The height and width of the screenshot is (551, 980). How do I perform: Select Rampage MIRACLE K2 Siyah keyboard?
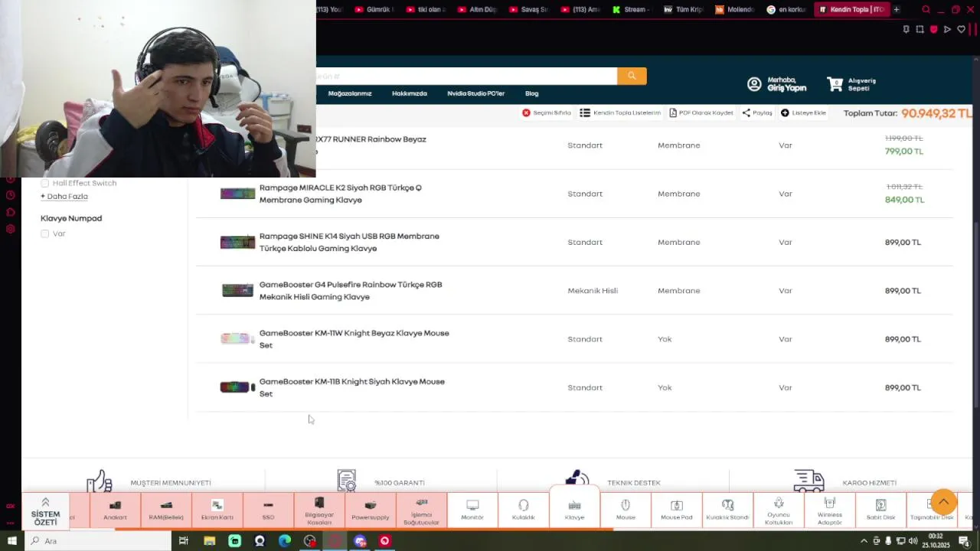(x=341, y=194)
